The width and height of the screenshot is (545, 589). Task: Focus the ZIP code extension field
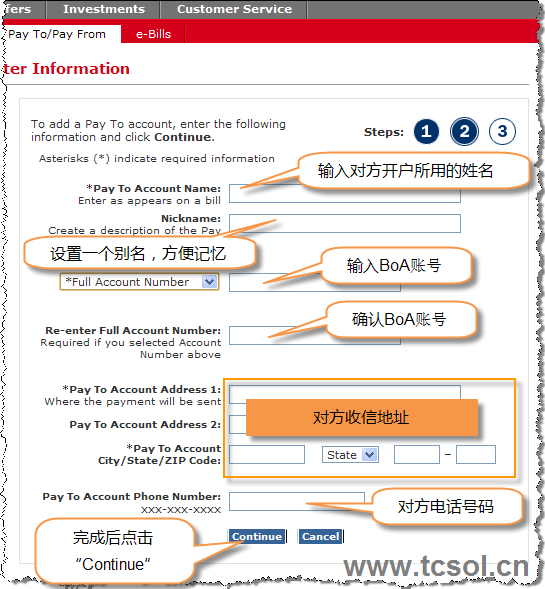click(x=476, y=455)
